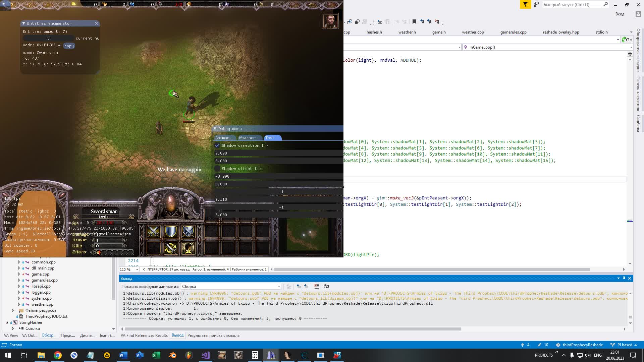Click the yellow rotate arrows ability icon
The image size is (644, 362).
[x=171, y=248]
